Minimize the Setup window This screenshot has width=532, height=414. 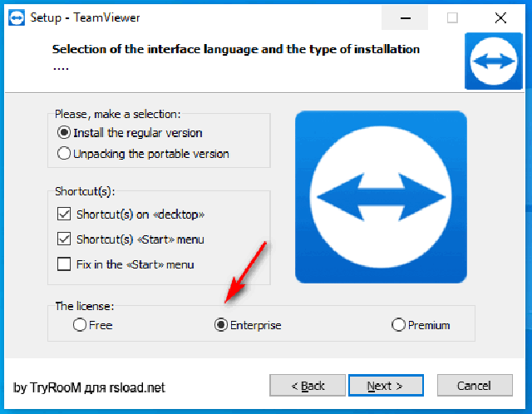point(405,18)
